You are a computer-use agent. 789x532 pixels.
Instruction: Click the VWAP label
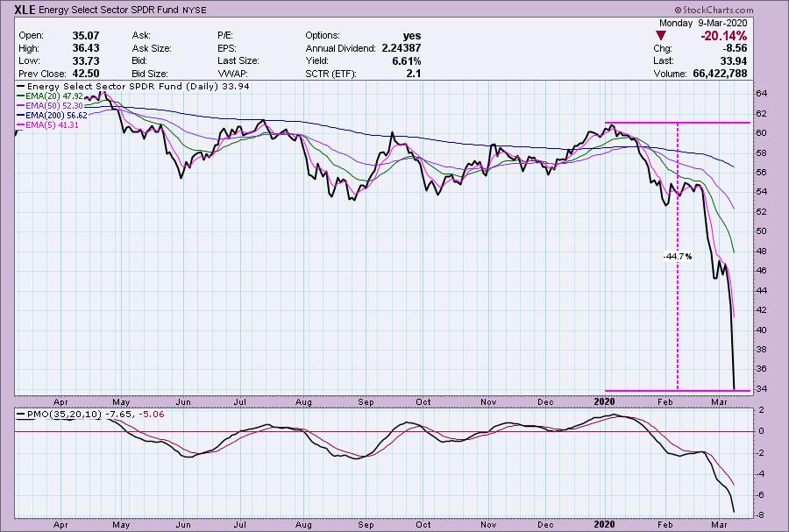click(x=231, y=74)
